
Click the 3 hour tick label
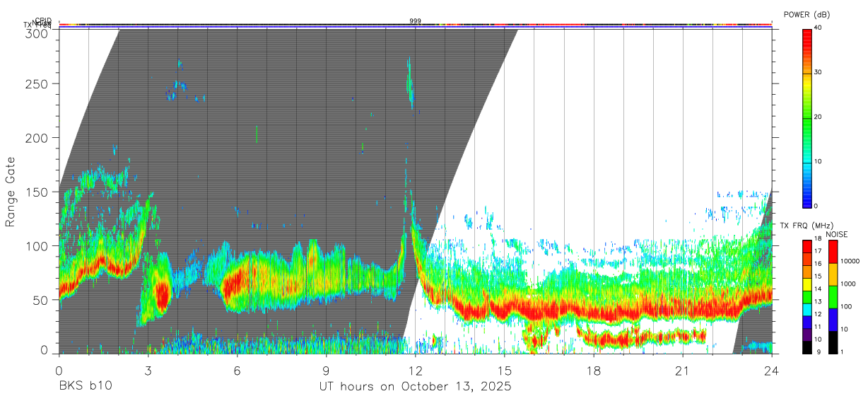point(148,370)
